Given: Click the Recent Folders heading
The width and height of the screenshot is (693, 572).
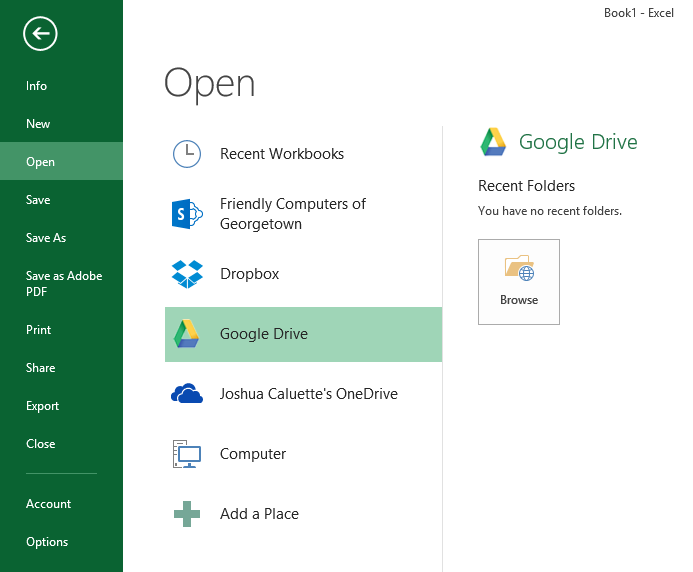Looking at the screenshot, I should click(x=526, y=186).
